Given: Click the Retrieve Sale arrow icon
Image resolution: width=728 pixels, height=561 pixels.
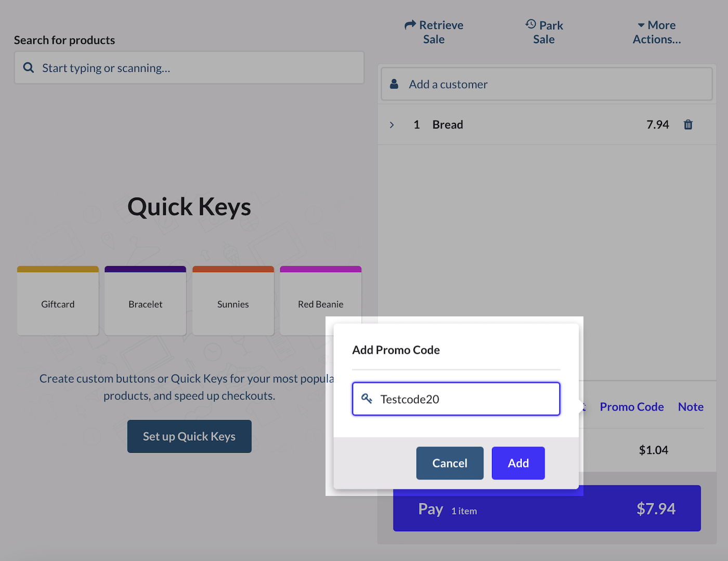Looking at the screenshot, I should [410, 25].
